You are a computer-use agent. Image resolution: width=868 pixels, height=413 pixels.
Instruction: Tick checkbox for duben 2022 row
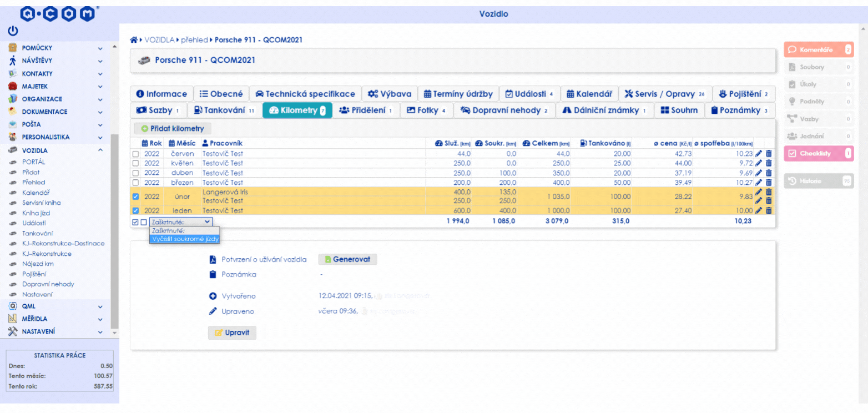click(x=136, y=173)
